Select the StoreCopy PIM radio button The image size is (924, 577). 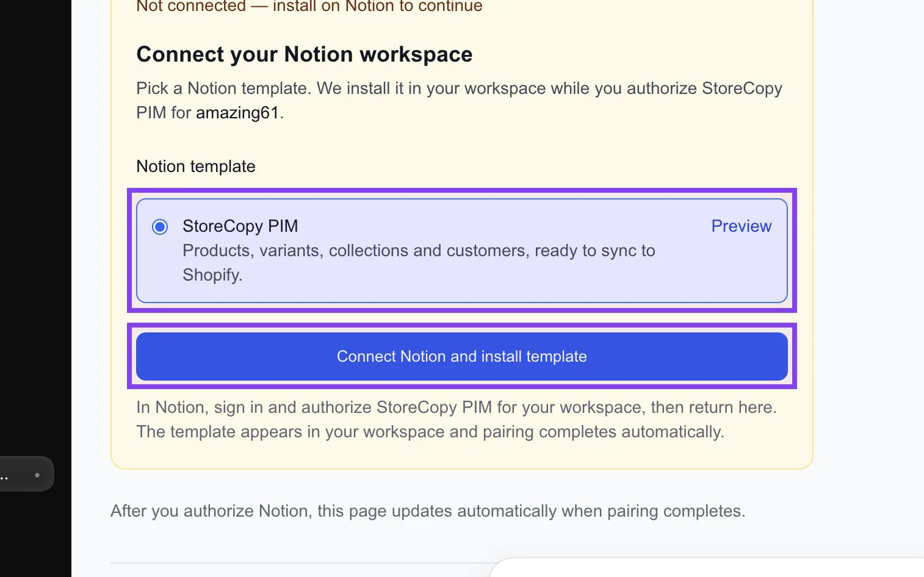pos(160,227)
